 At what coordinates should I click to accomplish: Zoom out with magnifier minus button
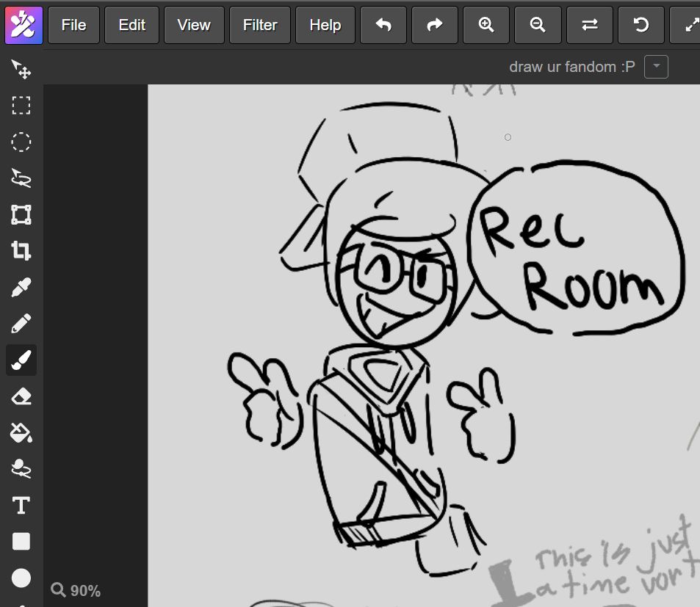coord(538,25)
